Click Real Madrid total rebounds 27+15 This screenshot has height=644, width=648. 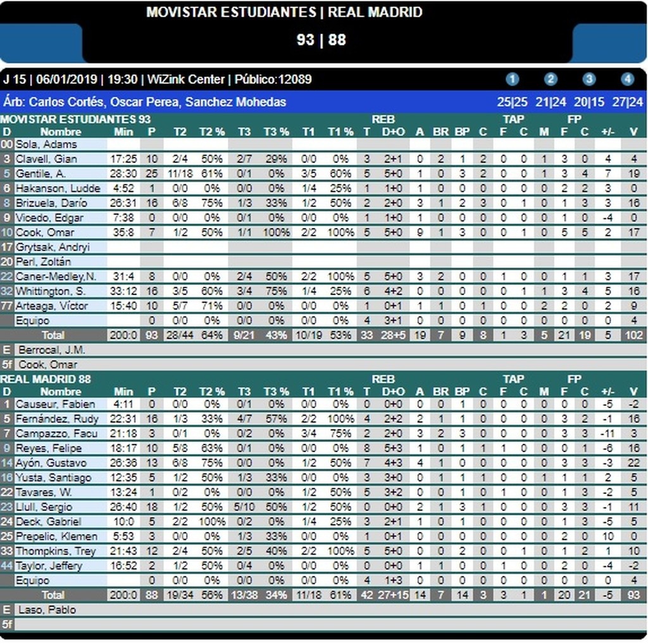click(x=393, y=595)
